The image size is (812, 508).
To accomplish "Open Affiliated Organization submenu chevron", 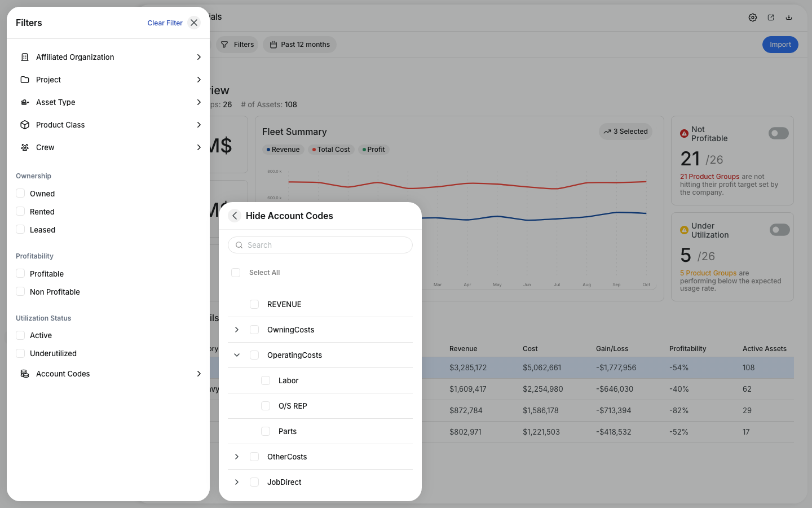I will click(x=198, y=57).
